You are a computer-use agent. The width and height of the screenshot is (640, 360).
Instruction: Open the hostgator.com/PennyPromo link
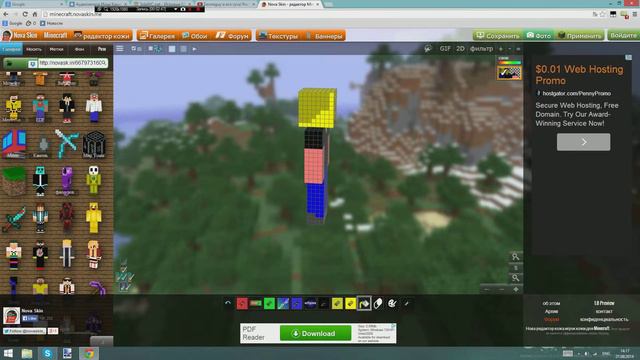pos(576,93)
